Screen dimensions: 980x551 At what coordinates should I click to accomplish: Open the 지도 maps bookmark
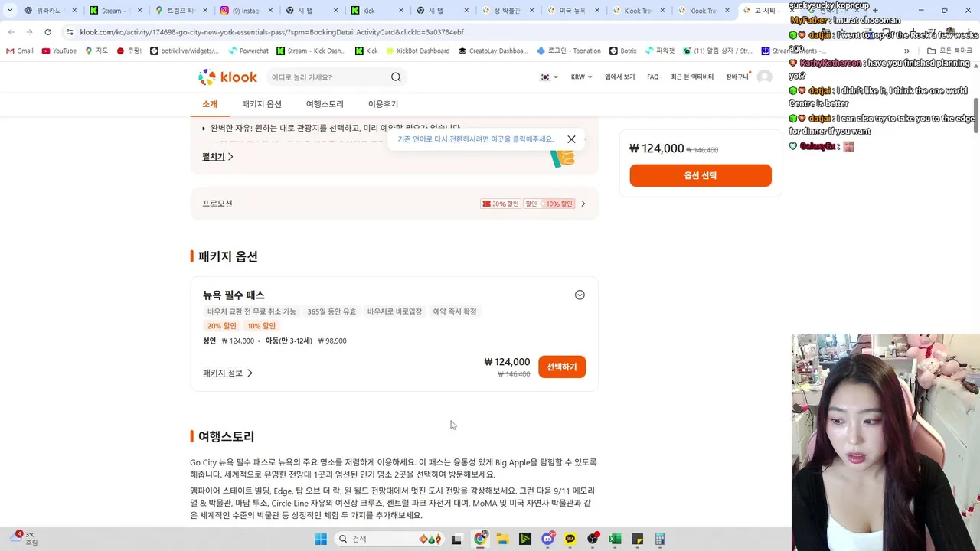96,51
